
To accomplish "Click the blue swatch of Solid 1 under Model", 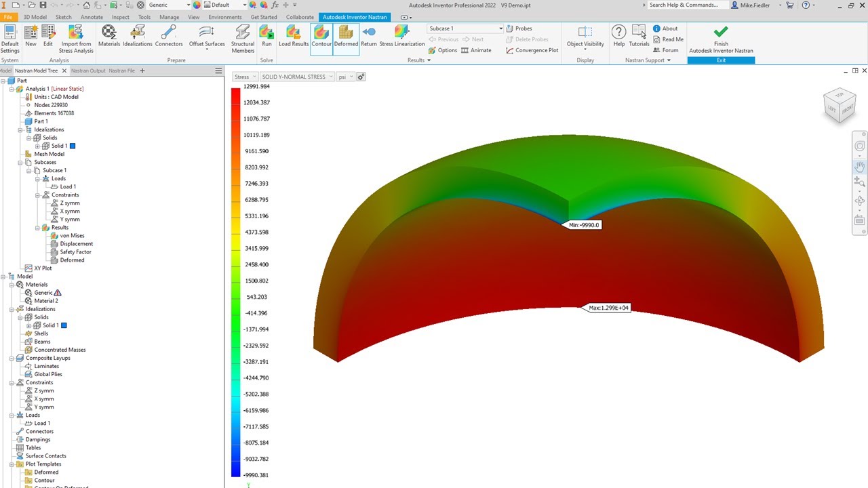I will click(64, 325).
